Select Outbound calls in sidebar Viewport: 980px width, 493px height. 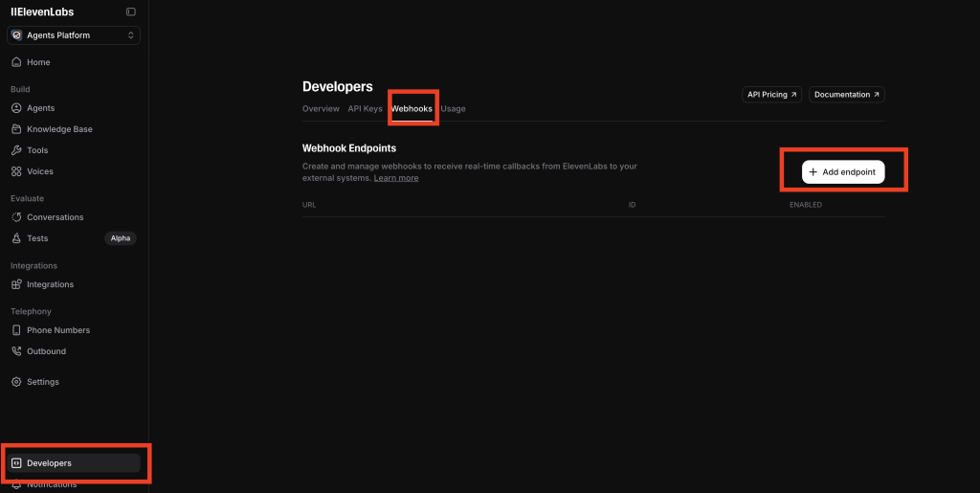pyautogui.click(x=46, y=351)
